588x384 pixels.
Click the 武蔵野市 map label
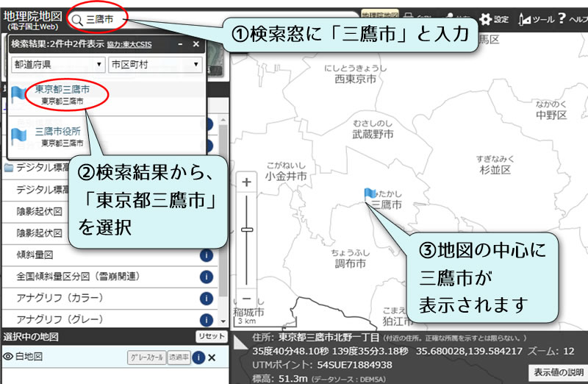point(373,134)
